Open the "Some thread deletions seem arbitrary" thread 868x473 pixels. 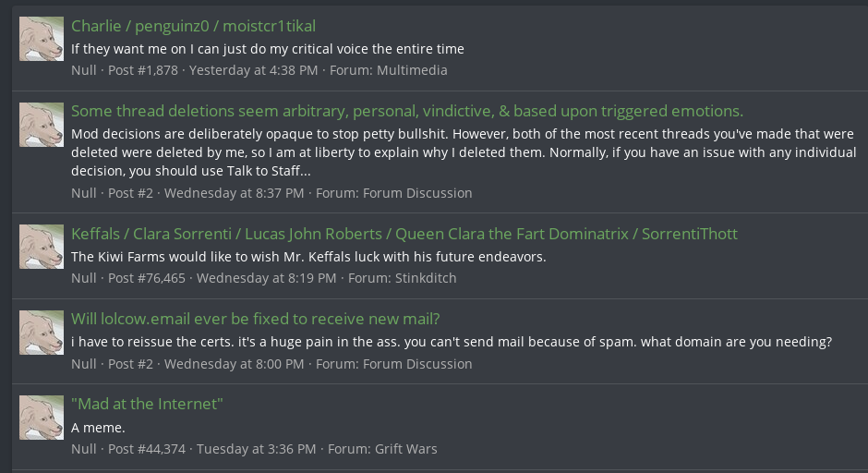[406, 111]
